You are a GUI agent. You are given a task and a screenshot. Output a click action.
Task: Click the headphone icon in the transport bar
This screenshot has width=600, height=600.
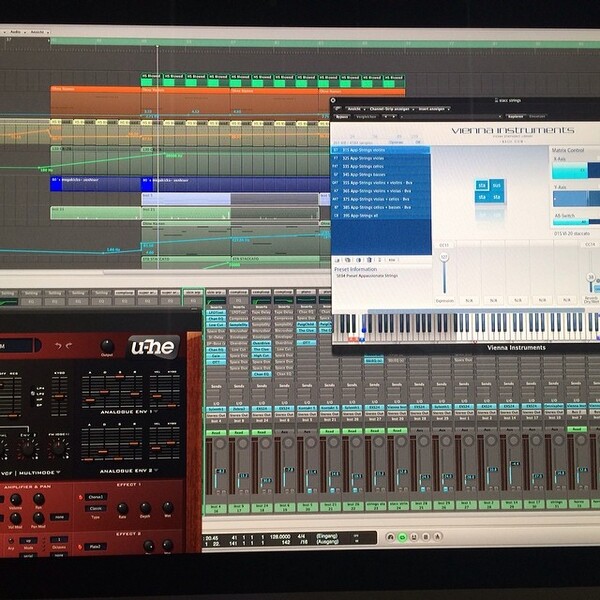390,537
